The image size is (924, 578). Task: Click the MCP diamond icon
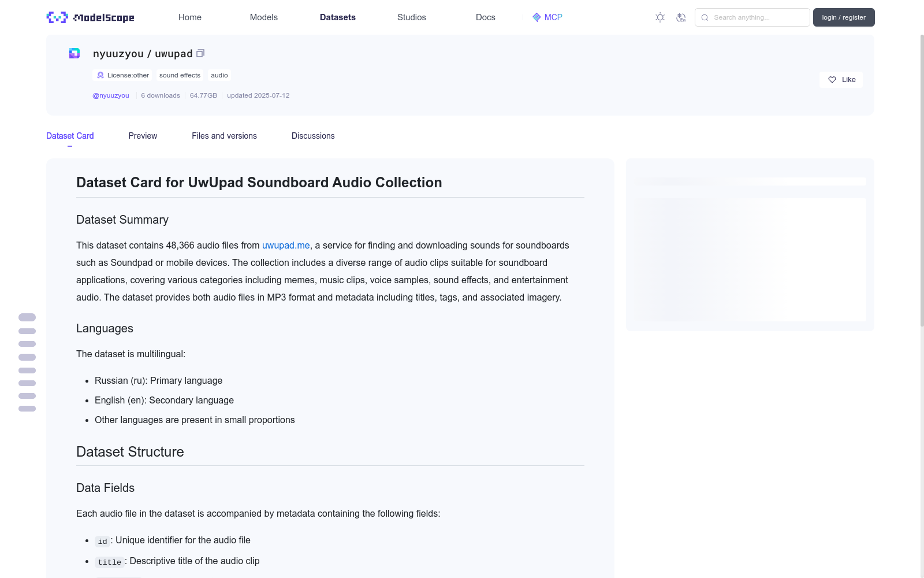click(x=536, y=17)
